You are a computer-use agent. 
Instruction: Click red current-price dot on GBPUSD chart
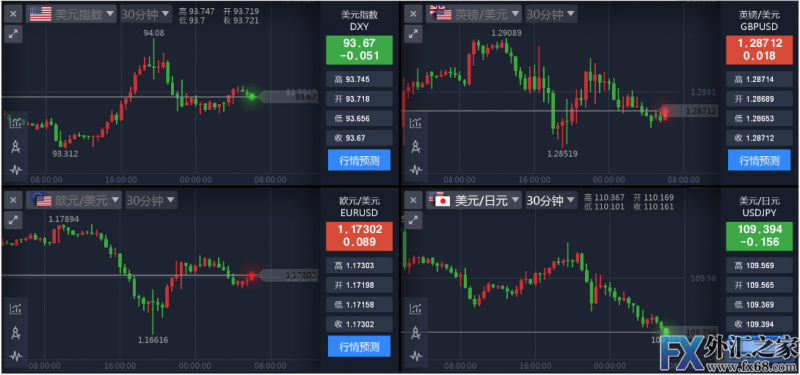click(665, 110)
